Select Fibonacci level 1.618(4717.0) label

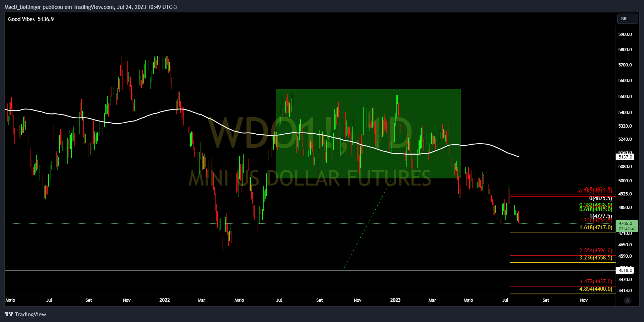tap(596, 227)
